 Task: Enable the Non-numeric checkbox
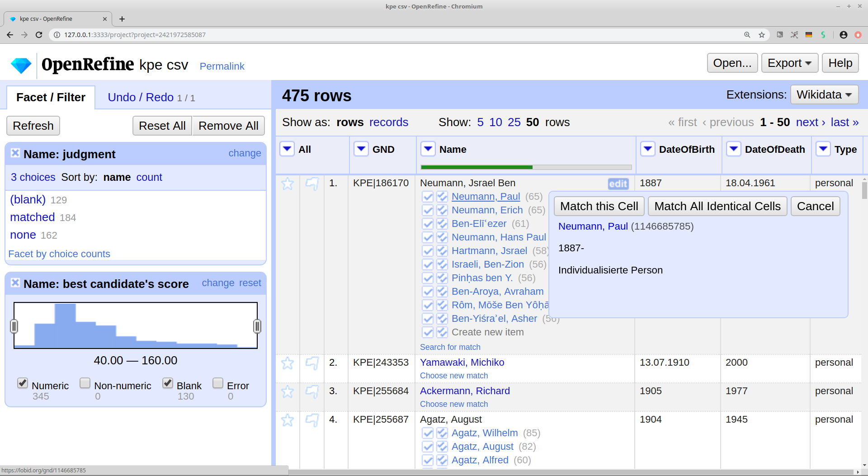[85, 383]
